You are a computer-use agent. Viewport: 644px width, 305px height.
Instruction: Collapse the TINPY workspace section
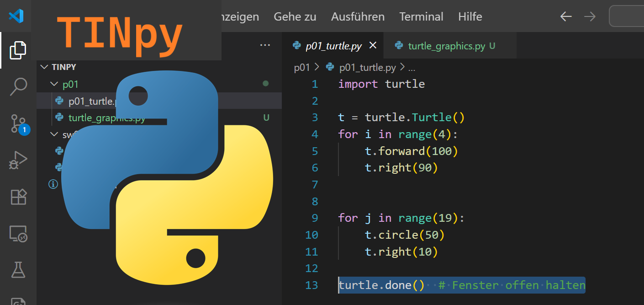(44, 67)
